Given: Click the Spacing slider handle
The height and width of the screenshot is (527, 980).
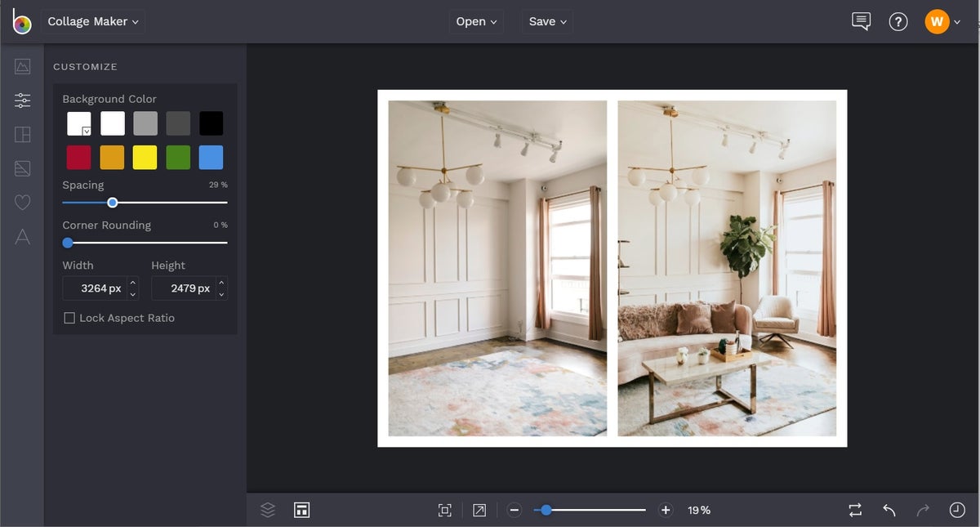Looking at the screenshot, I should point(113,203).
